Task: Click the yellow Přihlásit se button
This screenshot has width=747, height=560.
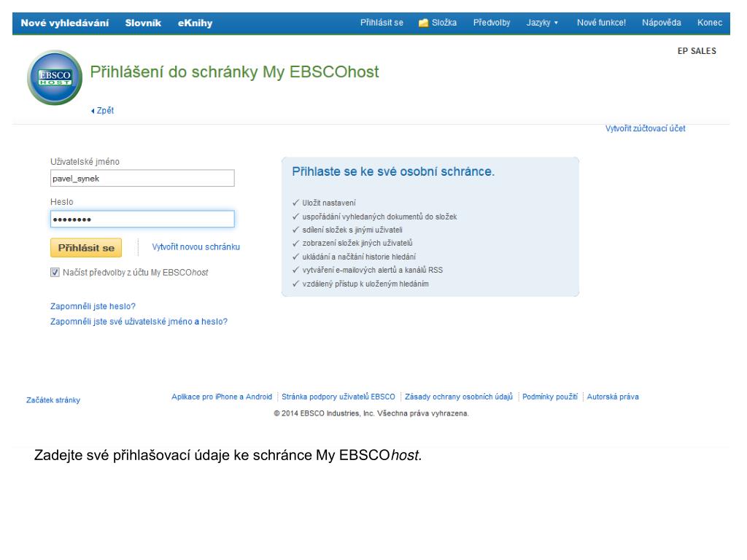Action: (x=86, y=248)
